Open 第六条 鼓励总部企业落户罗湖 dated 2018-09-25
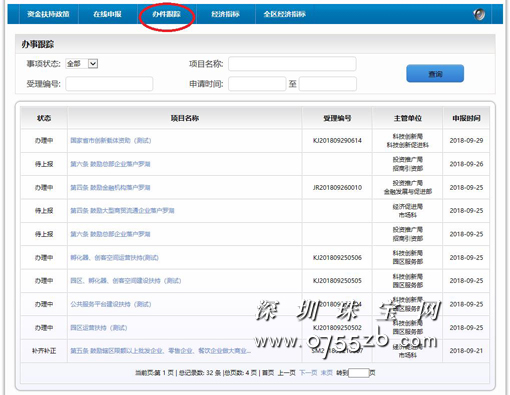This screenshot has height=395, width=510. point(110,234)
